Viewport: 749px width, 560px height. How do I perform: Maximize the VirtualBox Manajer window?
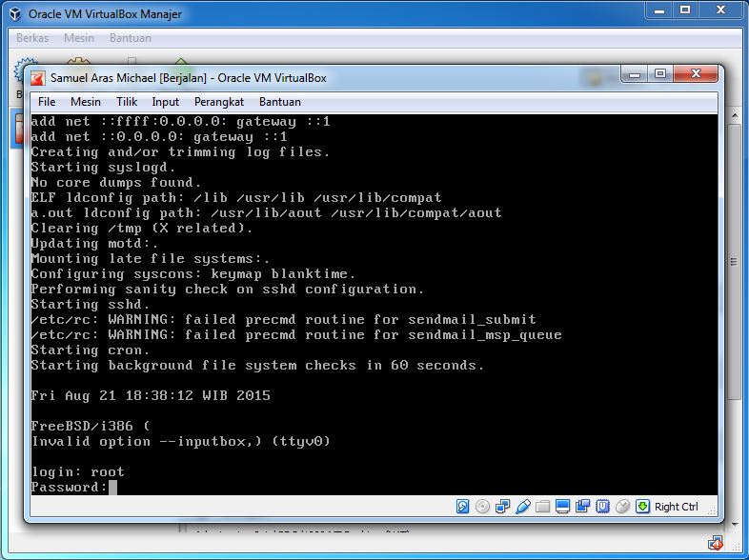coord(685,10)
